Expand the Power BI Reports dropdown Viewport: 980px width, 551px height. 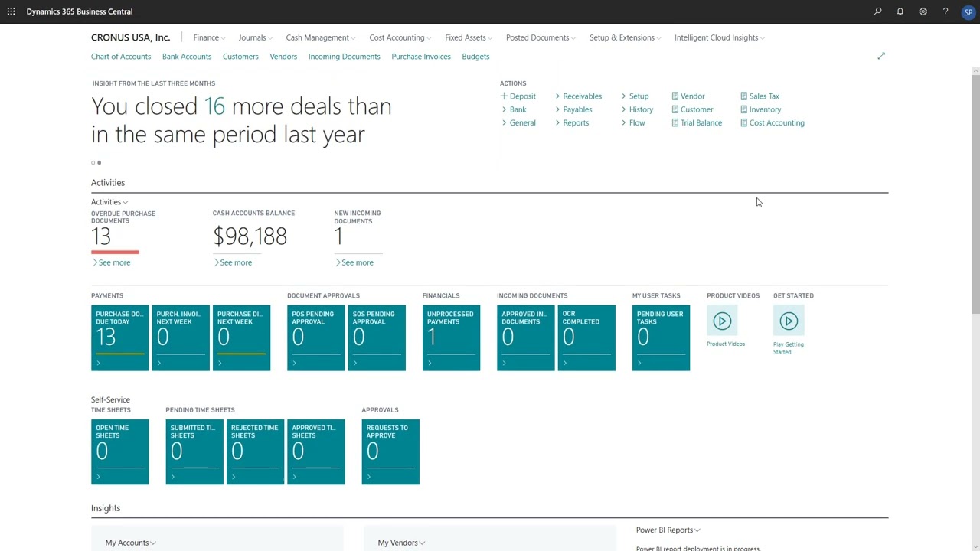[668, 530]
